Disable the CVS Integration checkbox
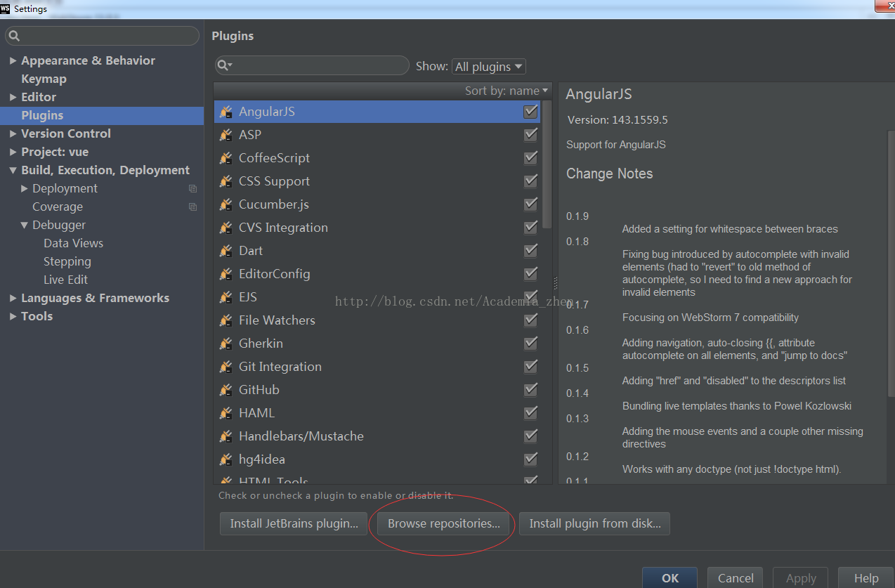The image size is (895, 588). (x=530, y=228)
